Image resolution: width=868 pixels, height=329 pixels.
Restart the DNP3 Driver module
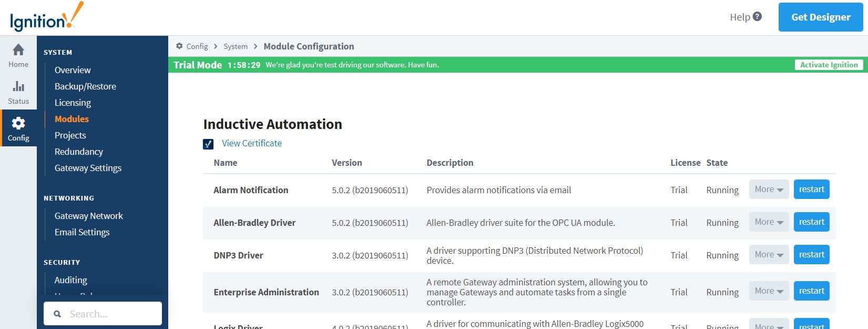point(811,255)
